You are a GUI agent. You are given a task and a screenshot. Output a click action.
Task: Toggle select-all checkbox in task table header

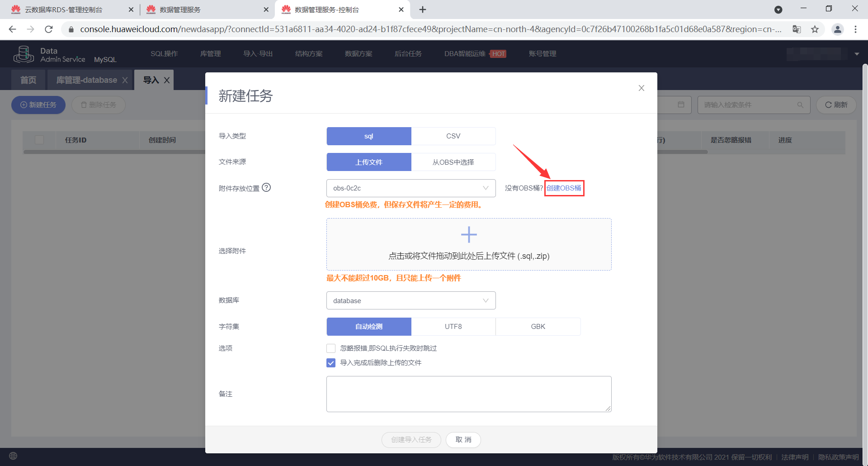(x=39, y=140)
